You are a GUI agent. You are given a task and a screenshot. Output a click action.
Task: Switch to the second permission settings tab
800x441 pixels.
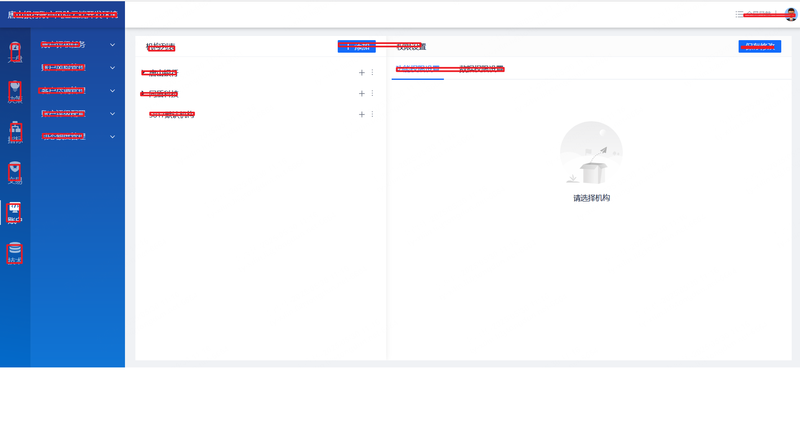[481, 68]
